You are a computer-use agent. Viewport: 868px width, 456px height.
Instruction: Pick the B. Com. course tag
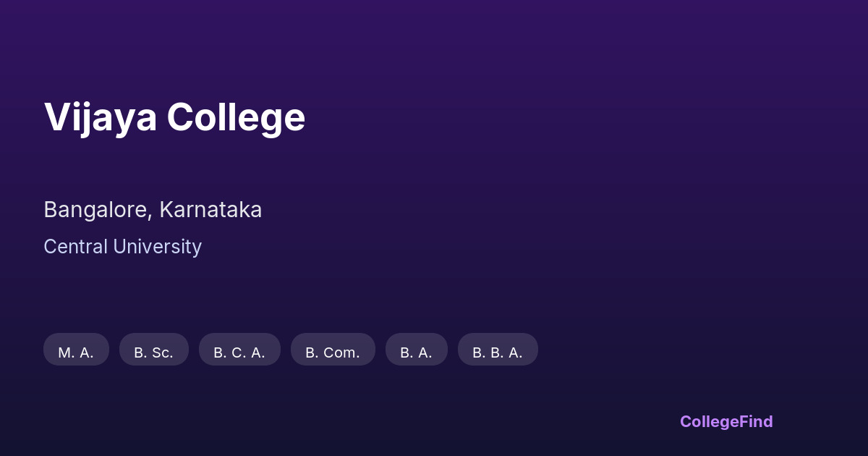pos(333,352)
